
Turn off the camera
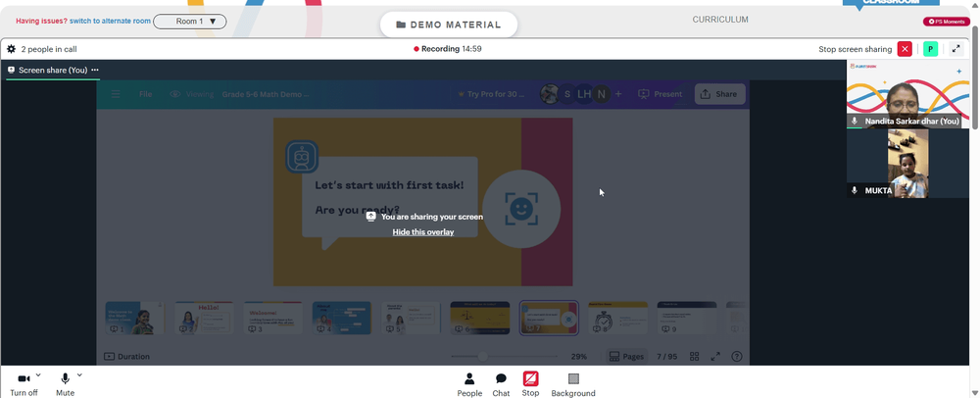click(24, 385)
